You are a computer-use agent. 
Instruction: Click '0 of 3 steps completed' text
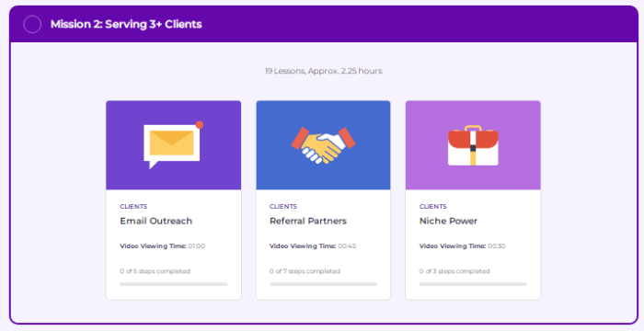(x=454, y=271)
